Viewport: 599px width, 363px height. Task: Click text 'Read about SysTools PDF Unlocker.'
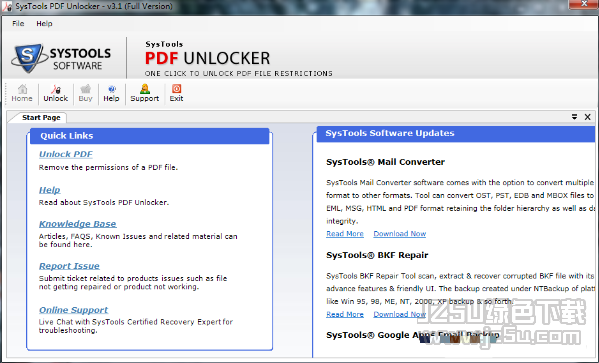click(104, 202)
